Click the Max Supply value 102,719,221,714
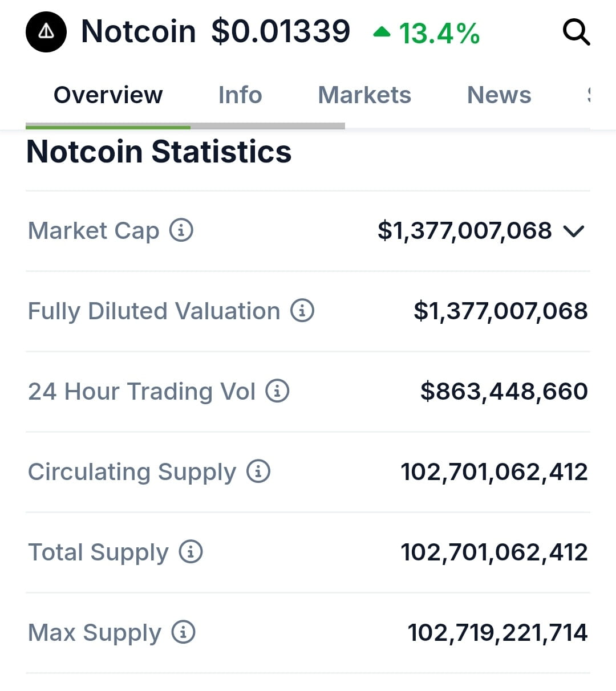This screenshot has width=616, height=691. coord(497,633)
